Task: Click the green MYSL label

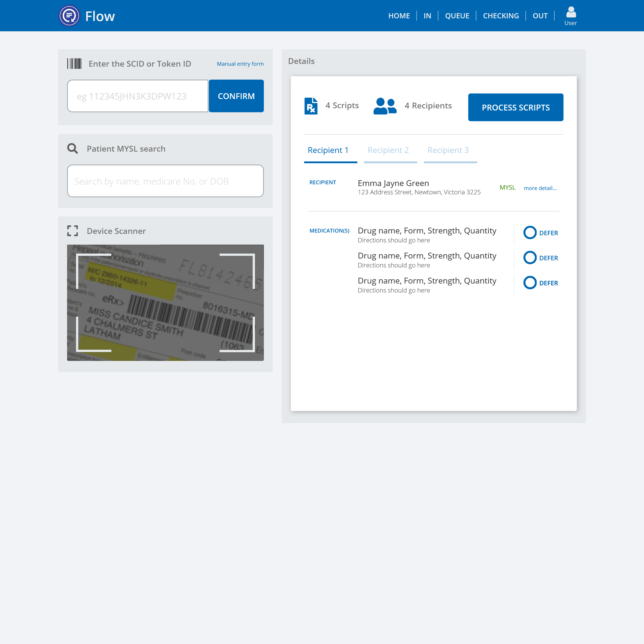Action: (x=507, y=188)
